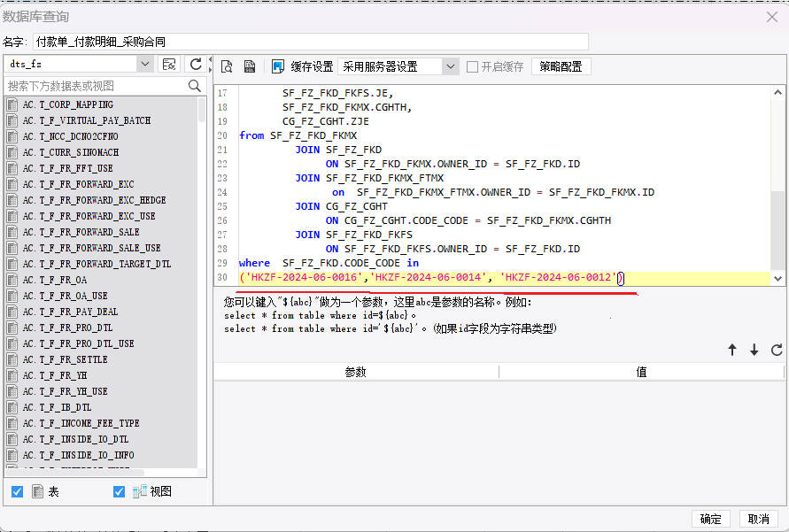Screen dimensions: 789x532
Task: Select table AC.T_F_FR_FORWARD_TARGET_DTL
Action: coord(97,264)
